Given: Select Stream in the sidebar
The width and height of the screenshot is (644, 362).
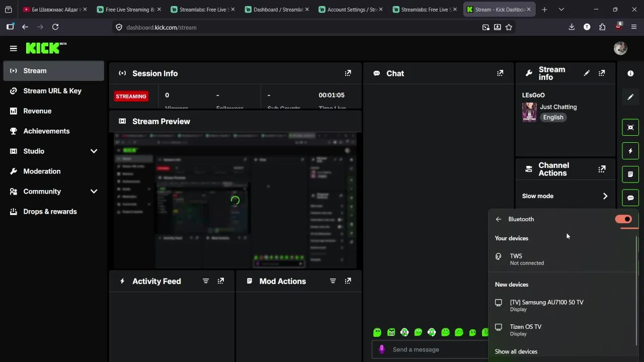Looking at the screenshot, I should 53,71.
